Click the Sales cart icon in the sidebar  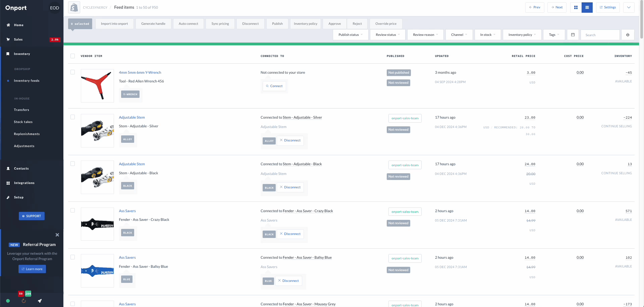tap(8, 40)
